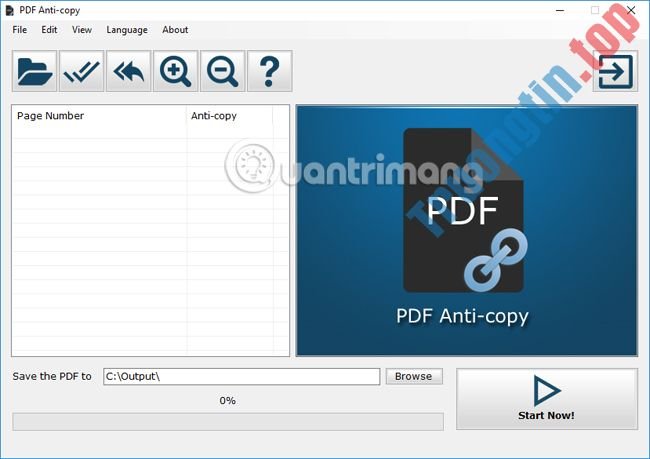650x459 pixels.
Task: Open the About menu
Action: coord(175,30)
